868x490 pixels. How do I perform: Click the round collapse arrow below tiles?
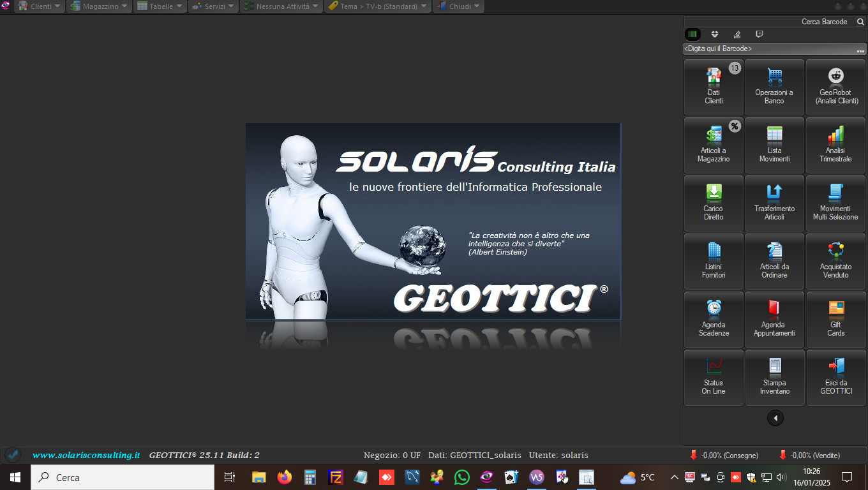tap(775, 418)
